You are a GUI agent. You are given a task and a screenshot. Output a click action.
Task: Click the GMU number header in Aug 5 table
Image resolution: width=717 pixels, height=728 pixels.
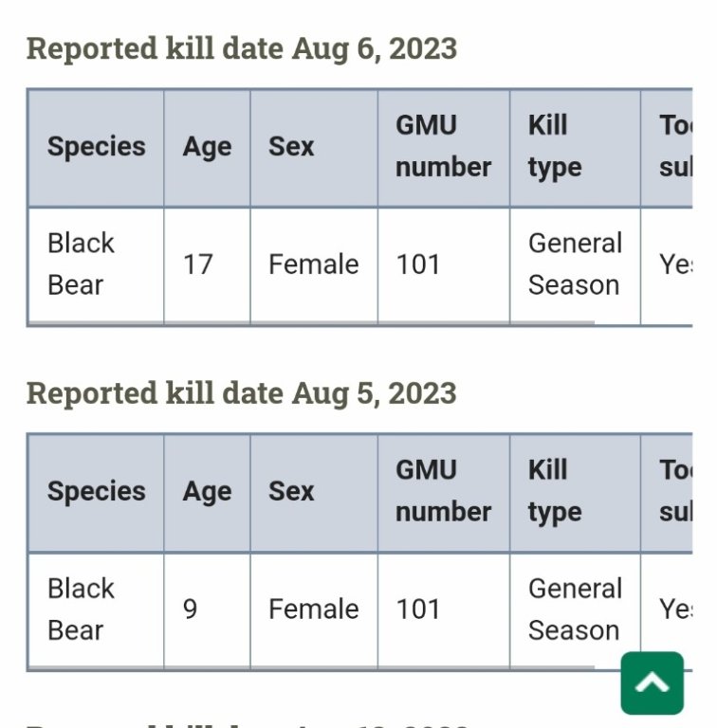(x=443, y=492)
